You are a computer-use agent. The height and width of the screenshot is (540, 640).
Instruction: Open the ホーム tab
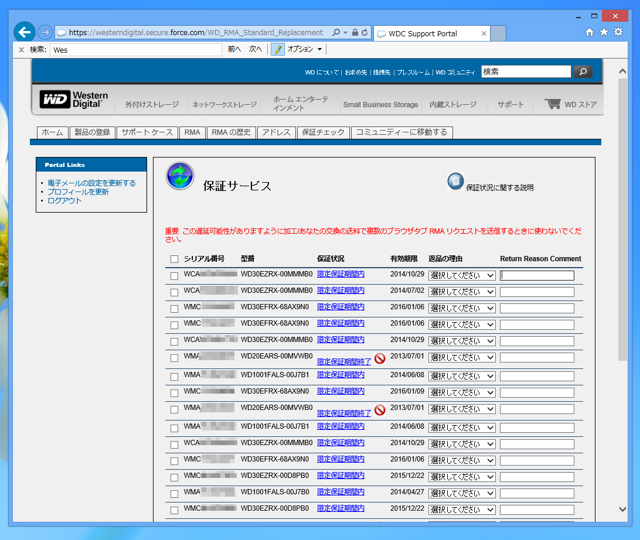pos(52,133)
